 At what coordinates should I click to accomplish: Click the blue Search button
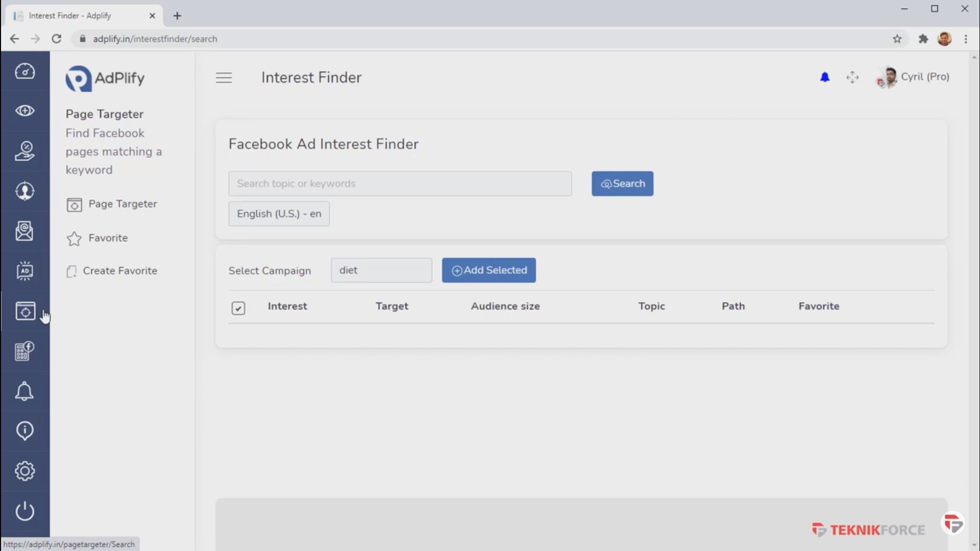(622, 184)
